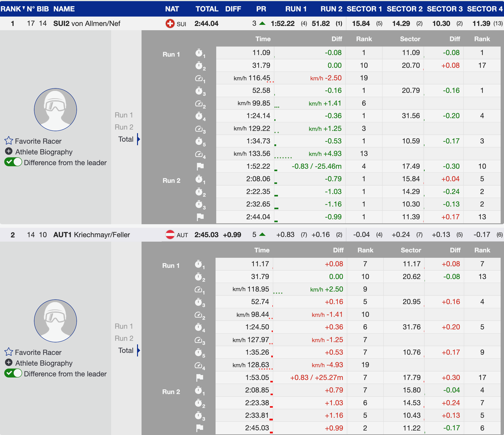Switch to Run 1 view for SUI2

(124, 115)
